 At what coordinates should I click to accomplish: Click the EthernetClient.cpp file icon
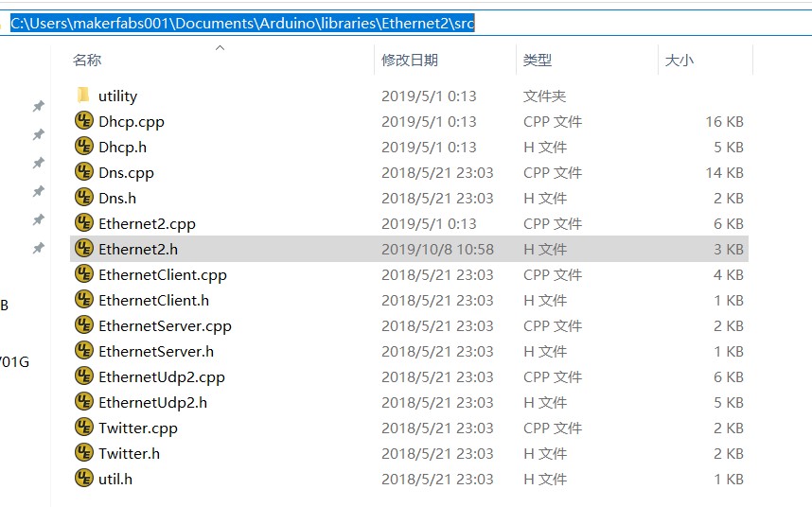[x=84, y=274]
